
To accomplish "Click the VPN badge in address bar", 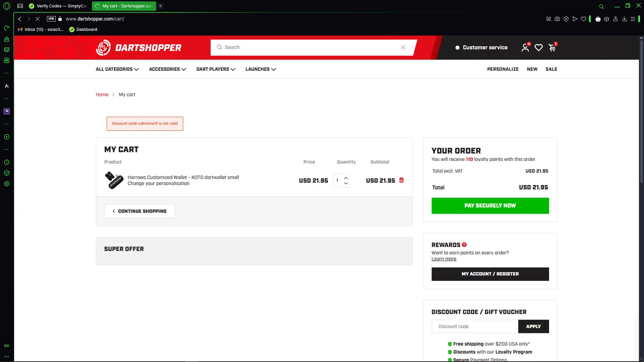I will click(51, 19).
